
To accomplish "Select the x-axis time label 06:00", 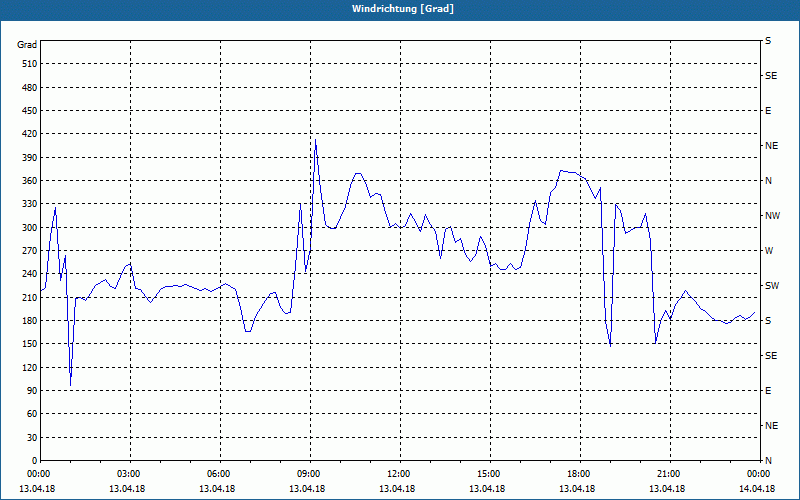I will pos(220,473).
